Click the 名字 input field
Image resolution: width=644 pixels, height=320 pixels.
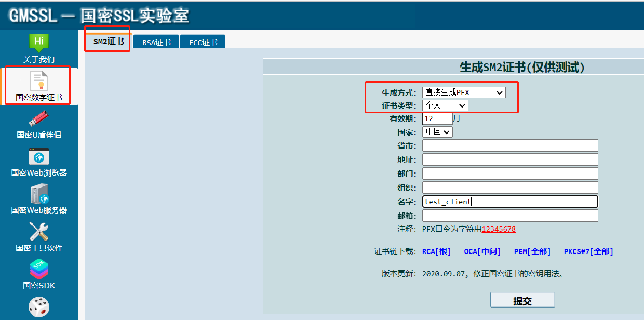click(x=509, y=201)
